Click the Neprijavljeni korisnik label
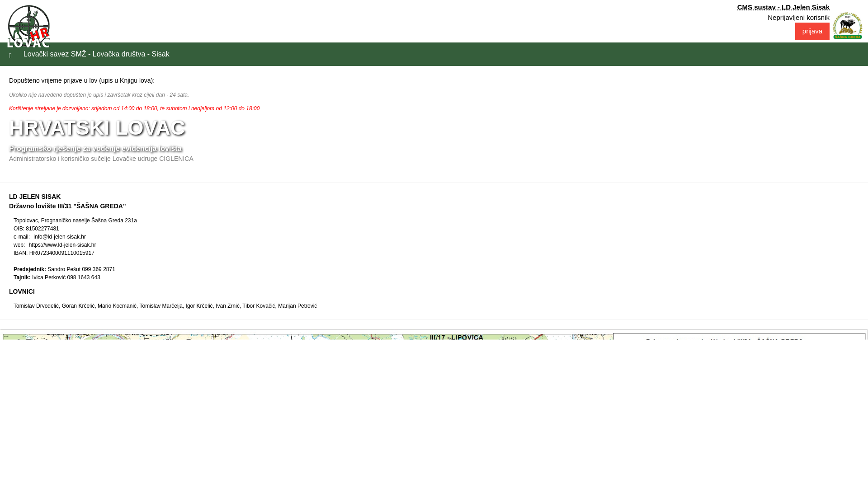Viewport: 868px width, 488px height. click(798, 18)
